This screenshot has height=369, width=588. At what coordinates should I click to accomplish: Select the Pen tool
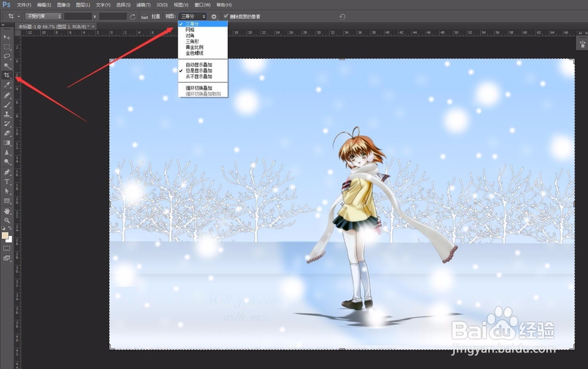coord(6,172)
